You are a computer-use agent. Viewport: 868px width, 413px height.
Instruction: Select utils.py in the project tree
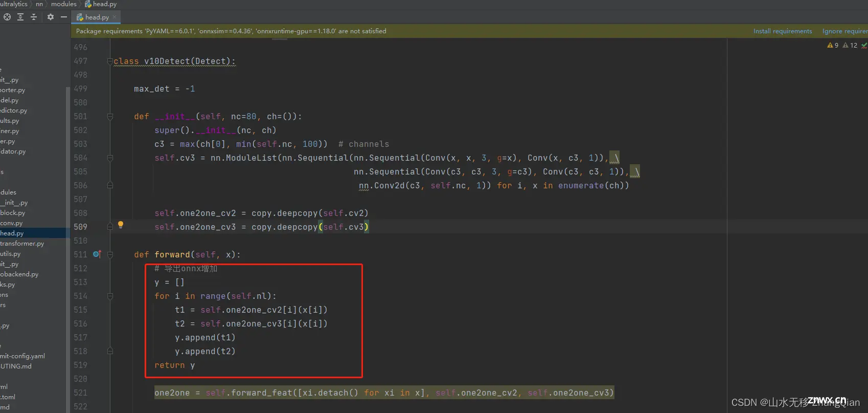coord(10,254)
